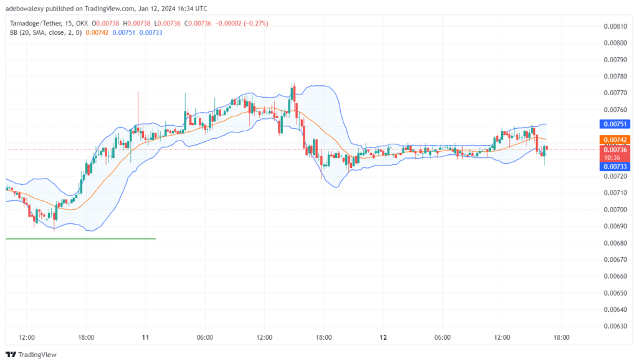Click the 0.00800 price scale value
This screenshot has height=364, width=638.
[x=615, y=43]
